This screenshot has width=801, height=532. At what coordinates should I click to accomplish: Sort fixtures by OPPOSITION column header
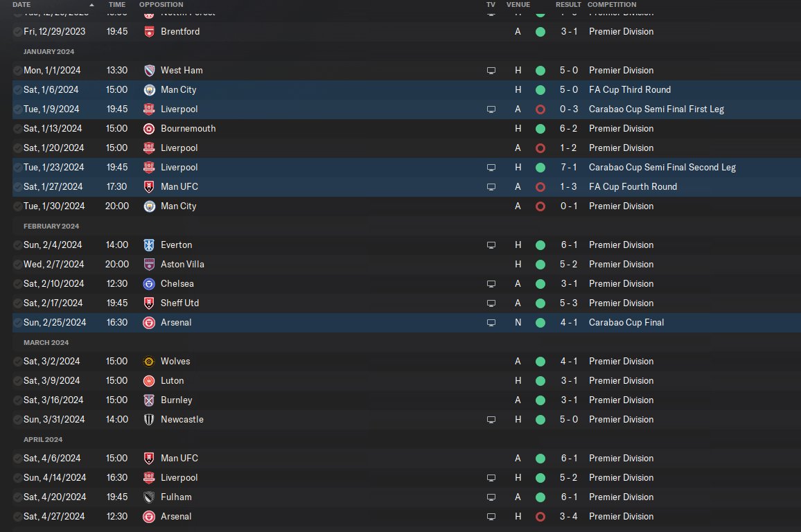coord(161,5)
